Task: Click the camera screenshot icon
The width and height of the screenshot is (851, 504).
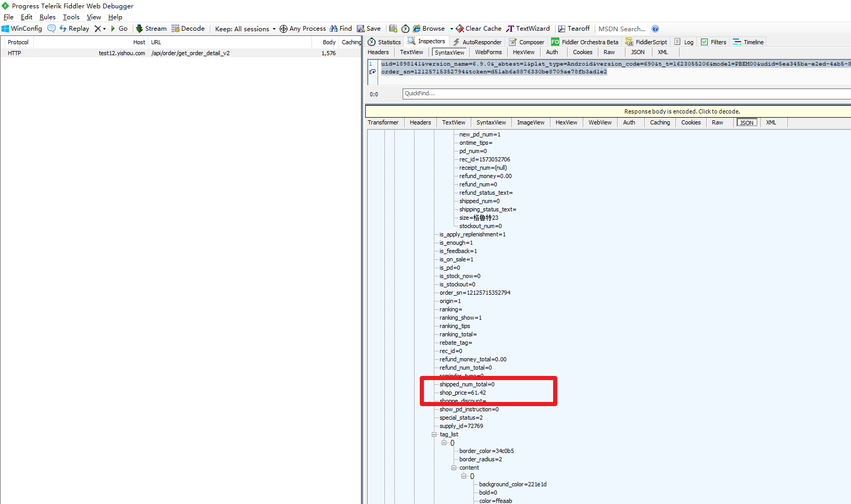Action: click(393, 29)
